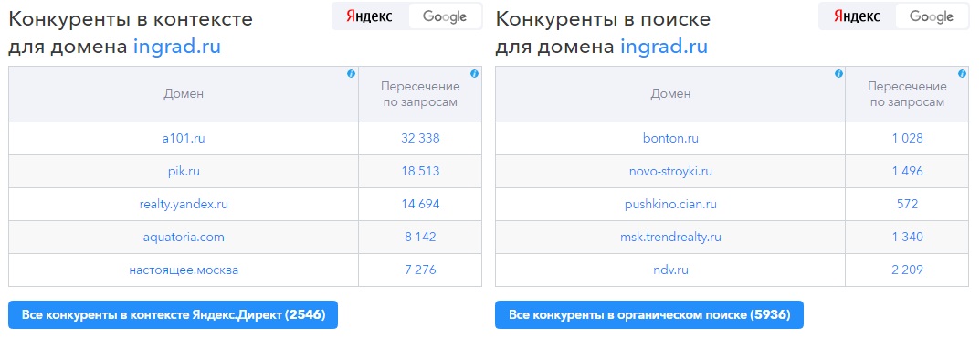
Task: Click info icon beside Домен in search table
Action: click(838, 74)
